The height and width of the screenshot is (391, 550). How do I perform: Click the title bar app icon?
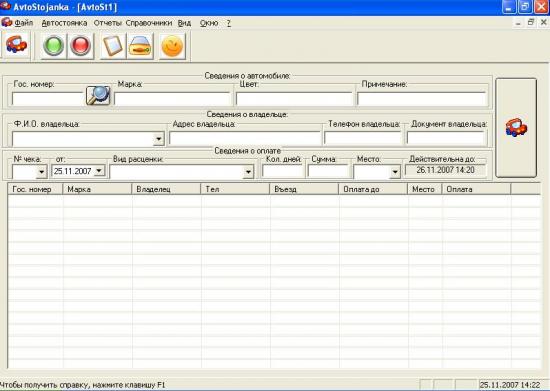6,7
